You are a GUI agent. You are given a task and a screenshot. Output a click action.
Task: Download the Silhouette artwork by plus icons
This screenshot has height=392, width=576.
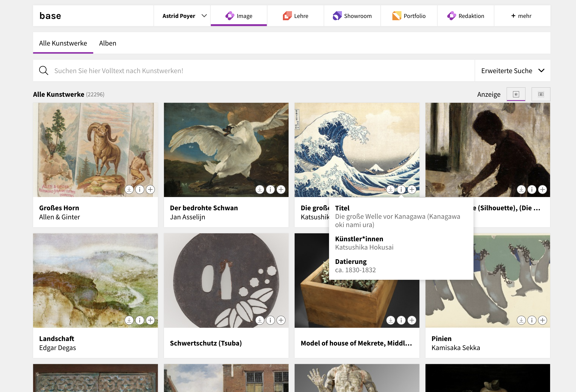(521, 189)
